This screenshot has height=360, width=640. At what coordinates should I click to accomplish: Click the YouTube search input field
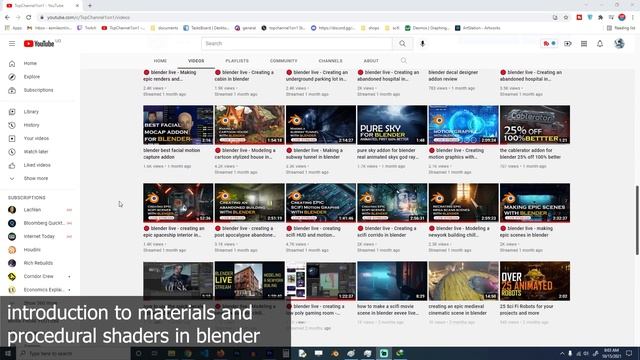297,44
